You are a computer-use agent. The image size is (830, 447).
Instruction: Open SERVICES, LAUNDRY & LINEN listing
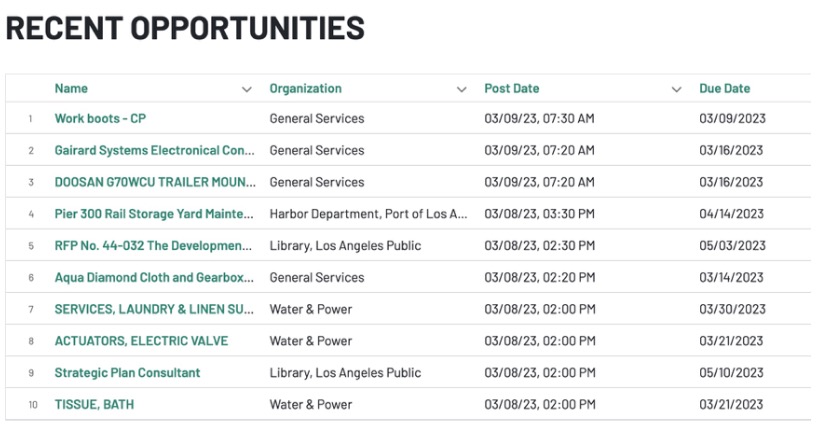153,309
